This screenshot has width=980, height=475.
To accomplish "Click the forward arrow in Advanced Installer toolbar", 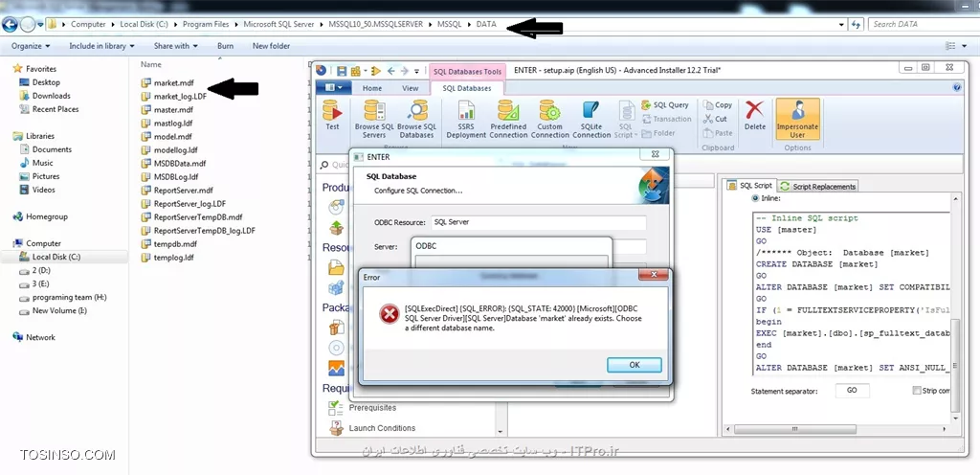I will (405, 71).
